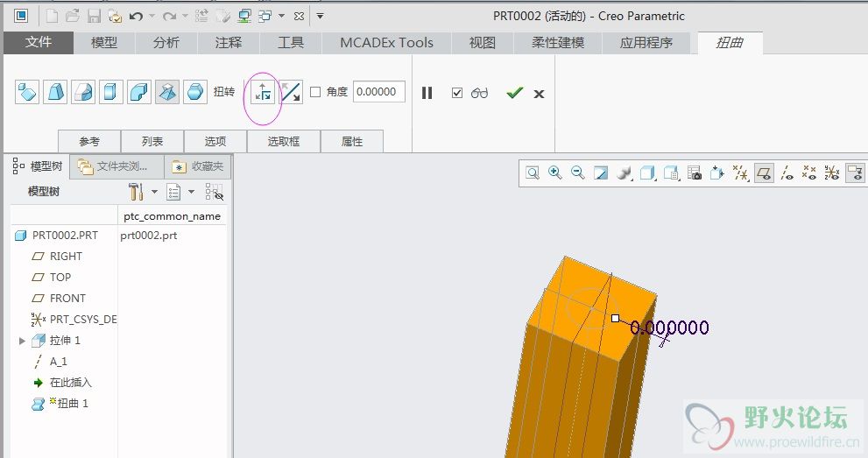
Task: Click the reverse axis direction icon
Action: [291, 92]
